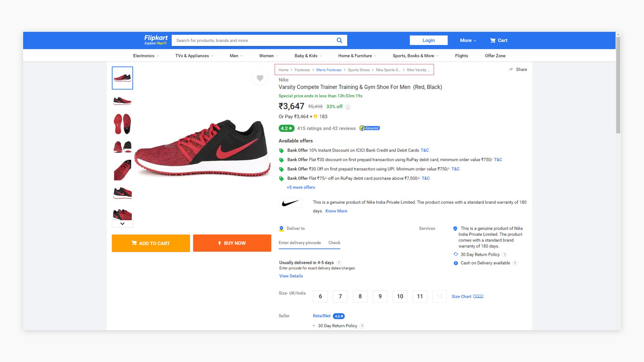The image size is (644, 362).
Task: Click Cash on Delivery rupee icon
Action: (456, 263)
